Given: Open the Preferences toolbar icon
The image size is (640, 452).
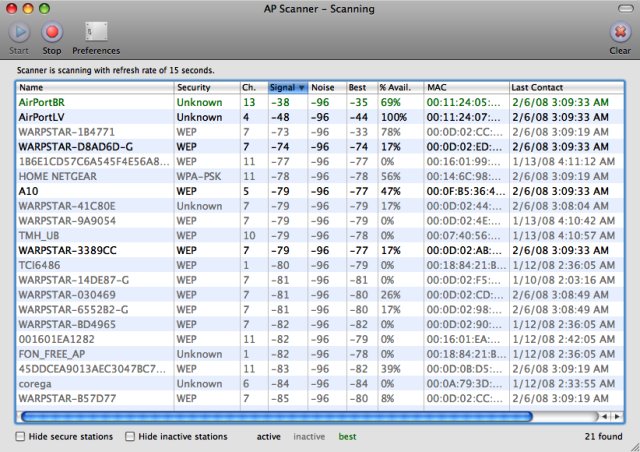Looking at the screenshot, I should pyautogui.click(x=96, y=33).
